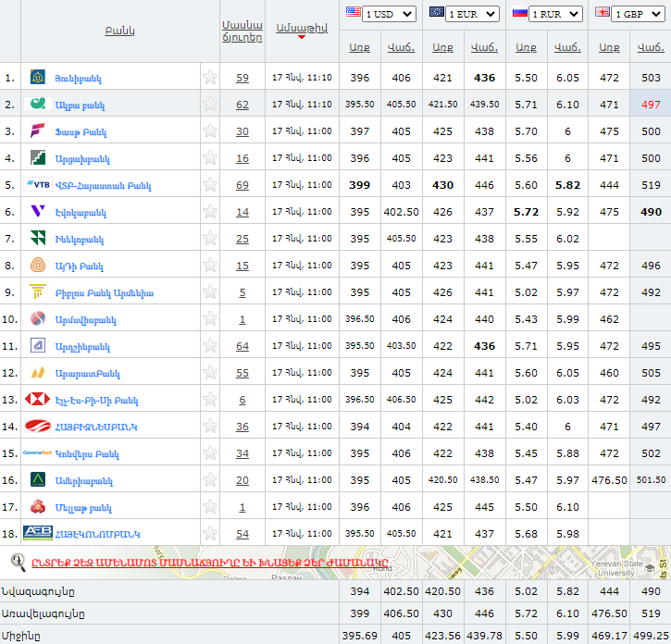Viewport: 671px width, 644px height.
Task: Toggle the favorite star in row 12
Action: point(210,372)
